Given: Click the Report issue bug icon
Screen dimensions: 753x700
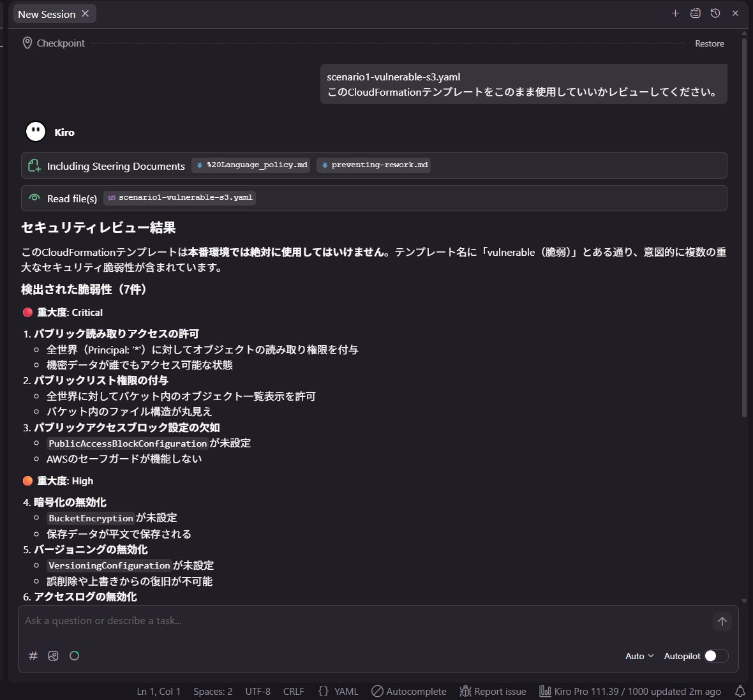Looking at the screenshot, I should click(465, 691).
